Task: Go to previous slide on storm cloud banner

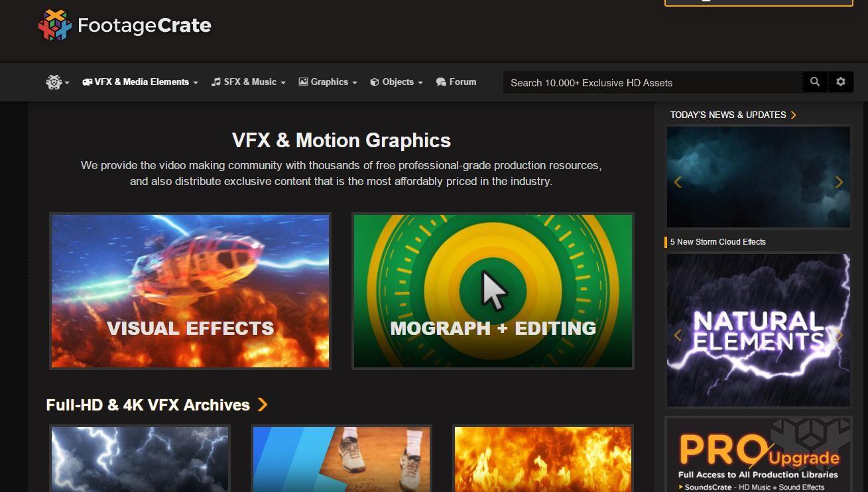Action: pos(678,182)
